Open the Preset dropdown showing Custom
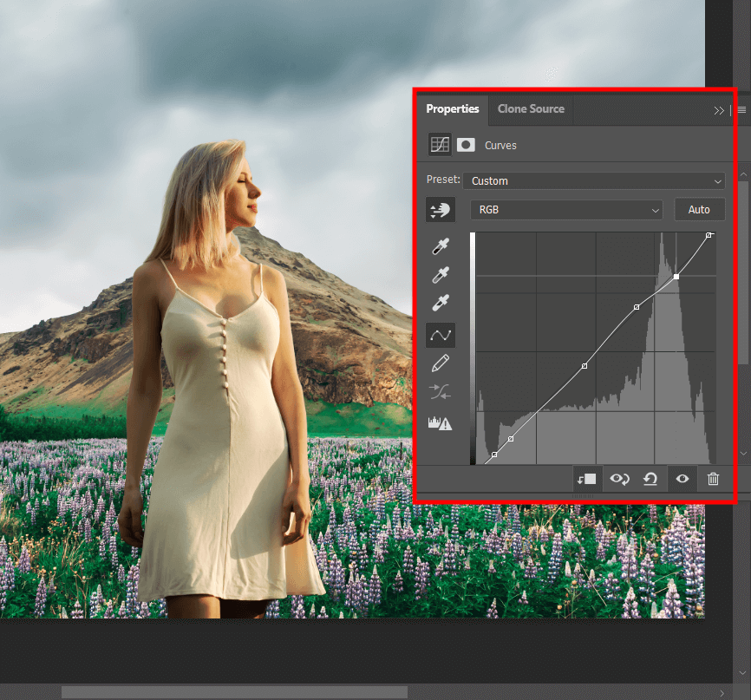The image size is (751, 700). pos(594,181)
